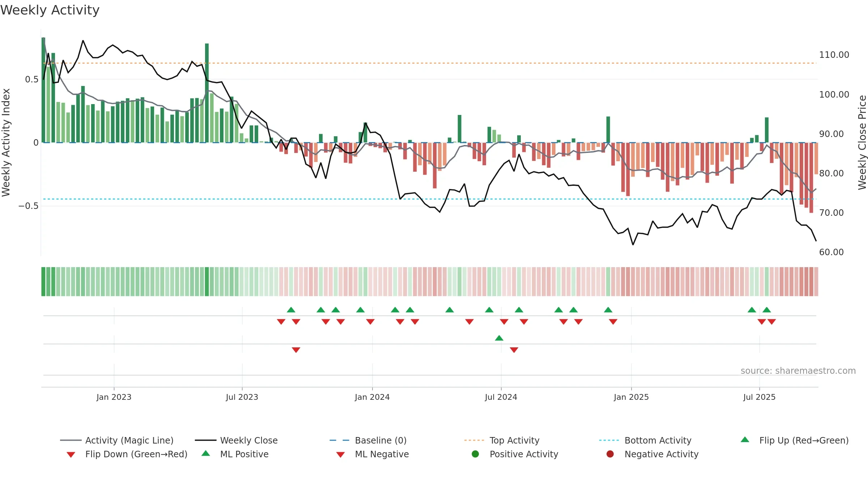Click the 60.00 price axis label
The image size is (868, 488).
coord(831,252)
